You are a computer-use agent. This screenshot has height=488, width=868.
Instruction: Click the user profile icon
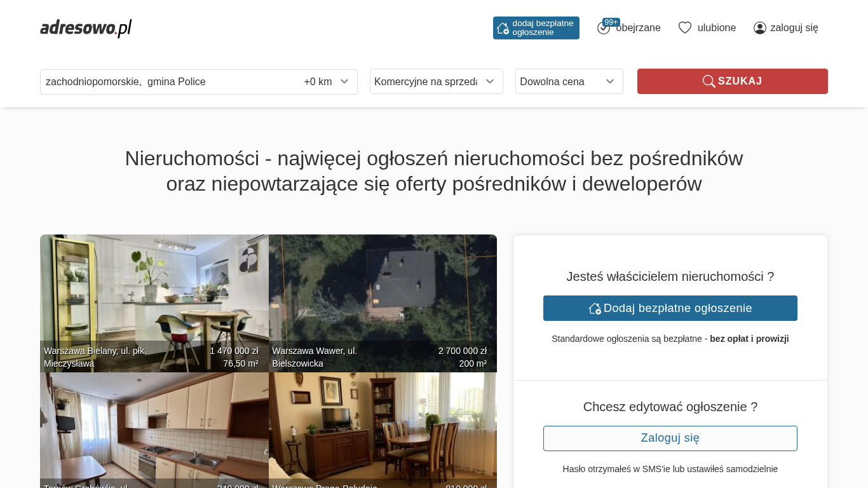pos(759,28)
